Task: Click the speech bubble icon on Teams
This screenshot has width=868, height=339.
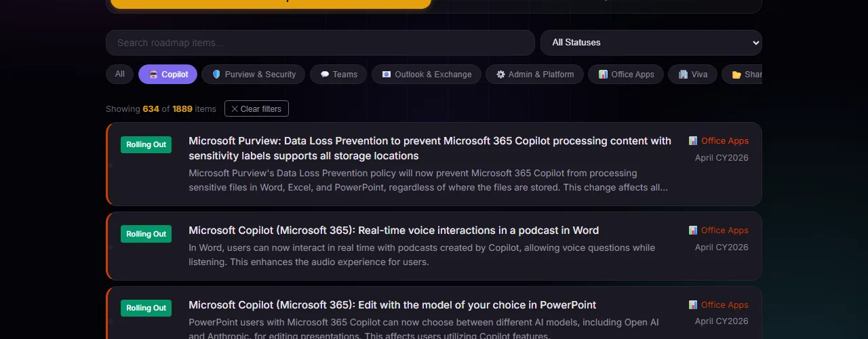Action: tap(325, 75)
